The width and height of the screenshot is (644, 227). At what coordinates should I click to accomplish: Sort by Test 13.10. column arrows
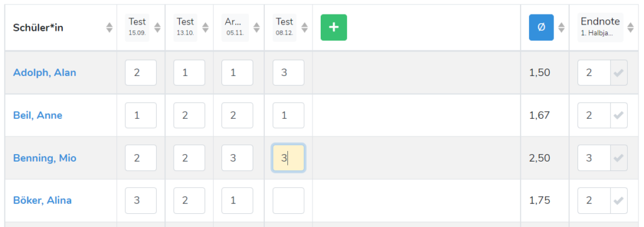click(206, 28)
